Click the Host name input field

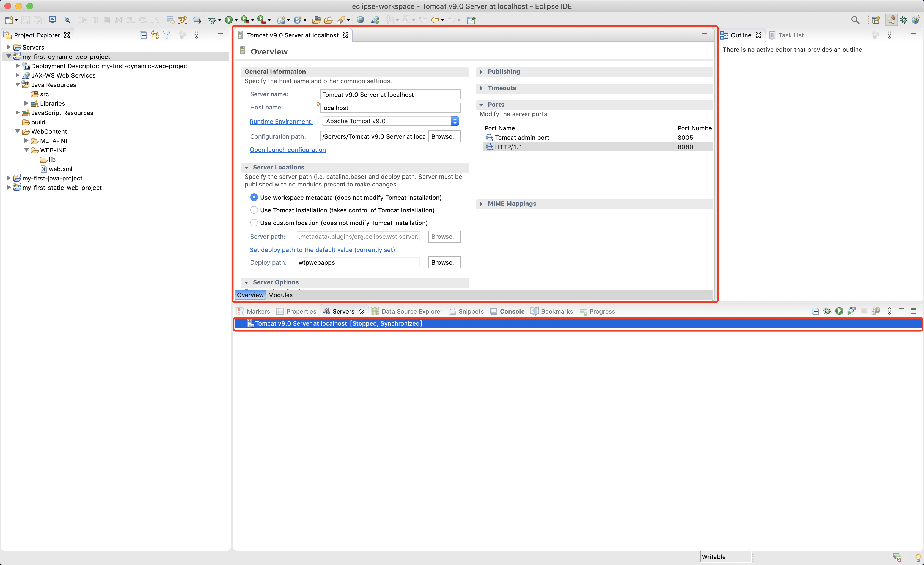[x=390, y=108]
